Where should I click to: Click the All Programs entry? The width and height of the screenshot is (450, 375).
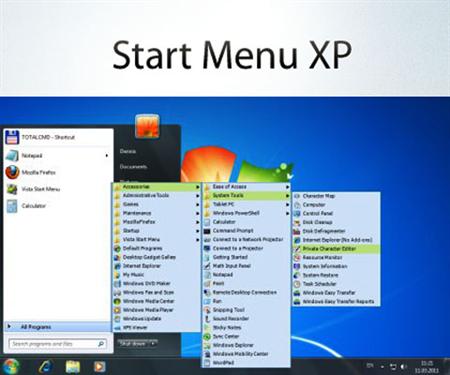point(58,327)
